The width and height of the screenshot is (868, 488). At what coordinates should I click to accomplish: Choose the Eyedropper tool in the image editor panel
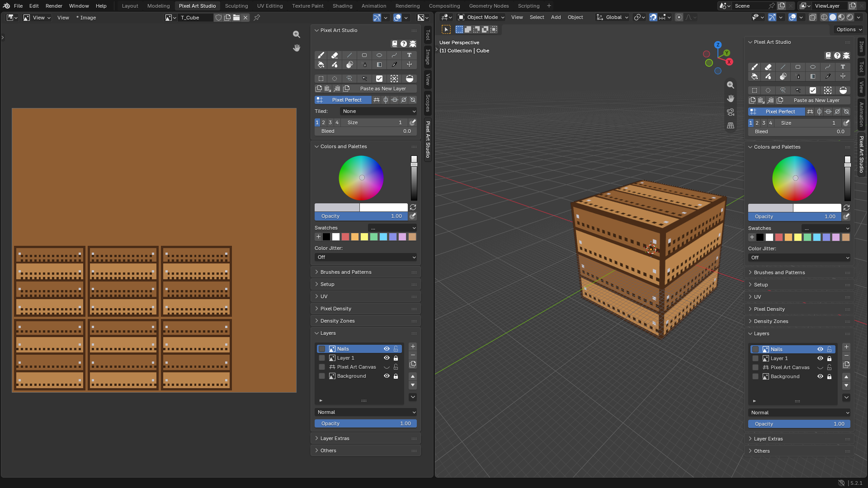tap(394, 65)
